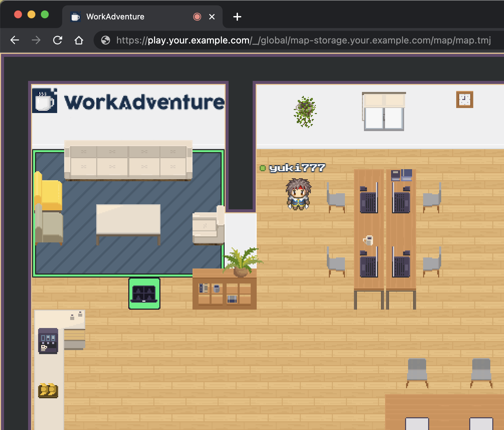Select the coffee vending machine in the kitchen
Image resolution: width=504 pixels, height=430 pixels.
pyautogui.click(x=48, y=341)
